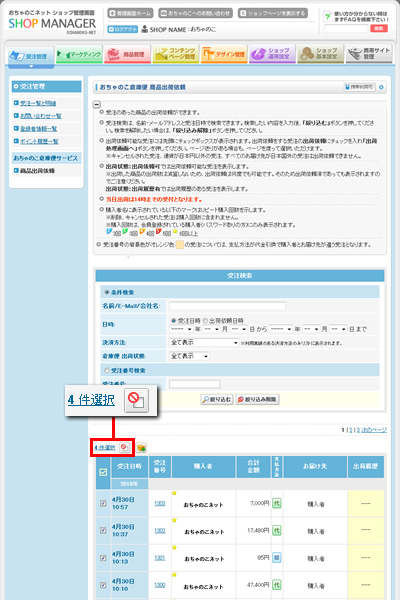Click the green help question mark icon
Image resolution: width=400 pixels, height=600 pixels.
click(x=328, y=17)
